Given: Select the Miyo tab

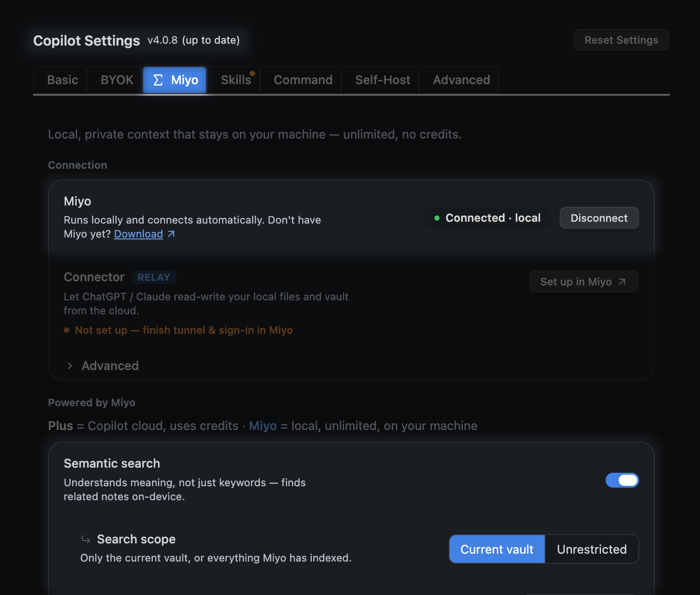Looking at the screenshot, I should 175,80.
